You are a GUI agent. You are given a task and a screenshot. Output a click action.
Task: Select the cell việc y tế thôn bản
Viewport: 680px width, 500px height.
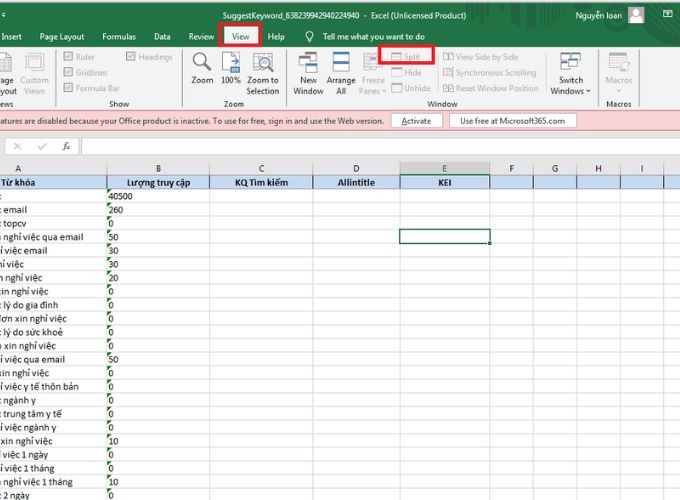coord(53,386)
